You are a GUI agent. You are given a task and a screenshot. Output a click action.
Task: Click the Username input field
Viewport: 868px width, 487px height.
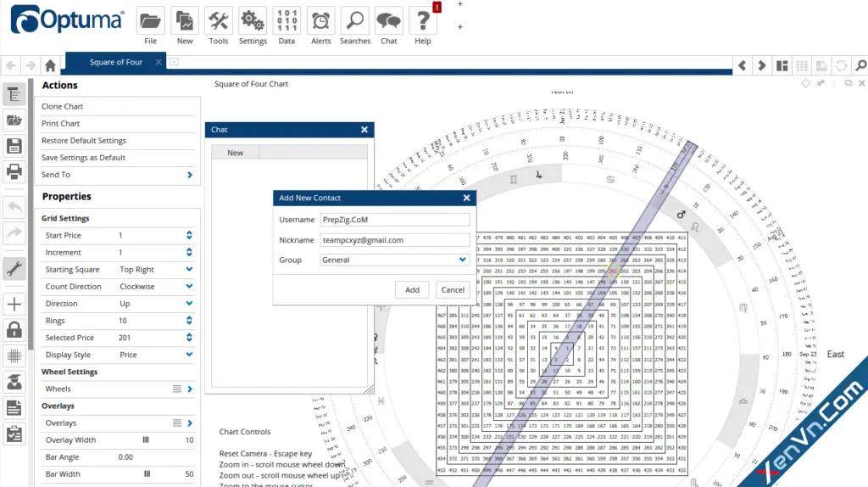395,220
